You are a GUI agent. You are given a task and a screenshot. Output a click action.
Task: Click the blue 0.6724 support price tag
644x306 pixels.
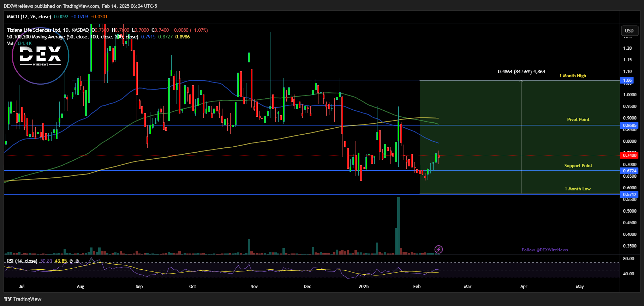629,171
